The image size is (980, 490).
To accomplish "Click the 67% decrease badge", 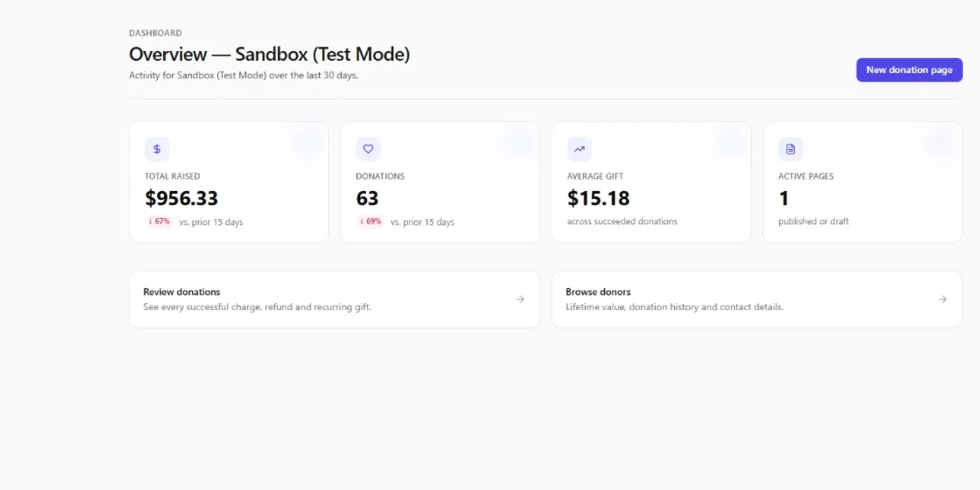I will [x=159, y=221].
